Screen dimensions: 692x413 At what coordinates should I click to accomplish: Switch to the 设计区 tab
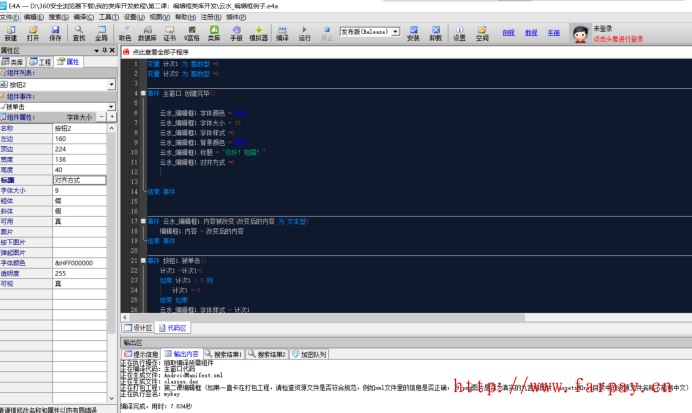pyautogui.click(x=139, y=327)
